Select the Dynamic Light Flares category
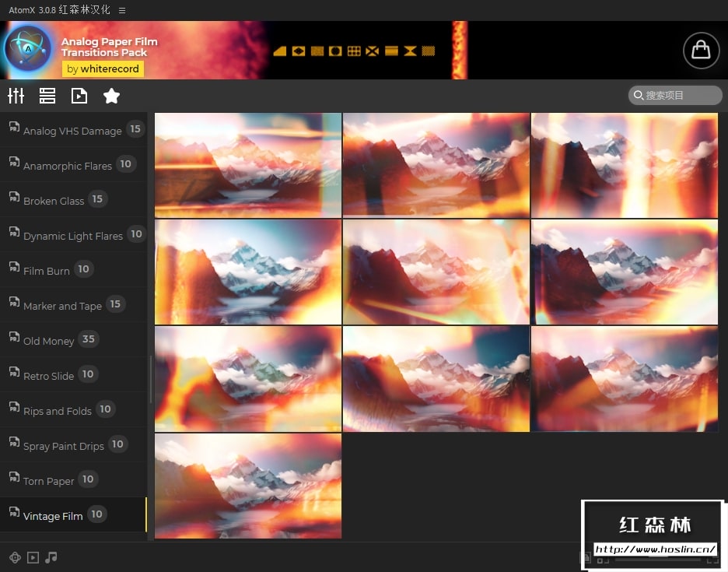Viewport: 728px width, 572px height. (x=73, y=235)
